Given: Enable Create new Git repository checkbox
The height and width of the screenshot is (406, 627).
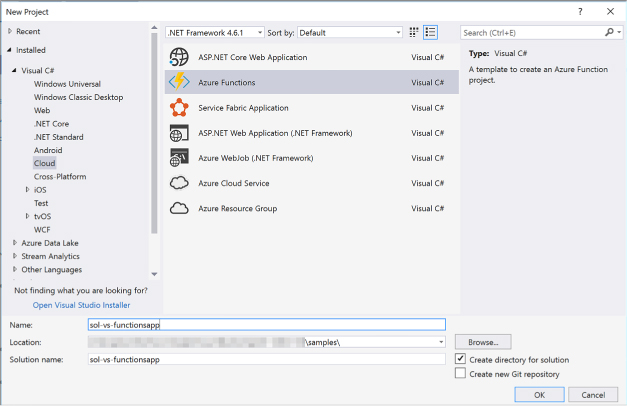Looking at the screenshot, I should pos(460,373).
